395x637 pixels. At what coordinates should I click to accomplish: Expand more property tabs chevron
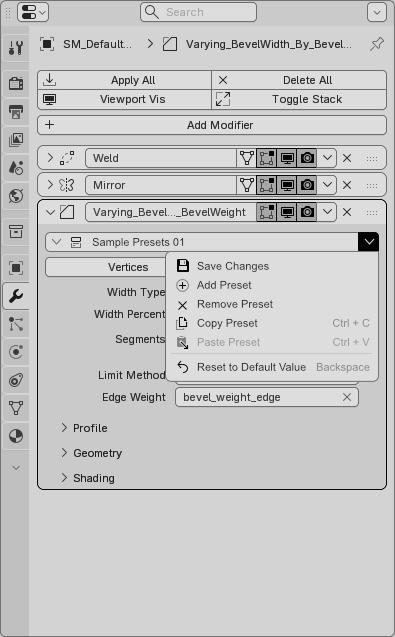pos(16,468)
